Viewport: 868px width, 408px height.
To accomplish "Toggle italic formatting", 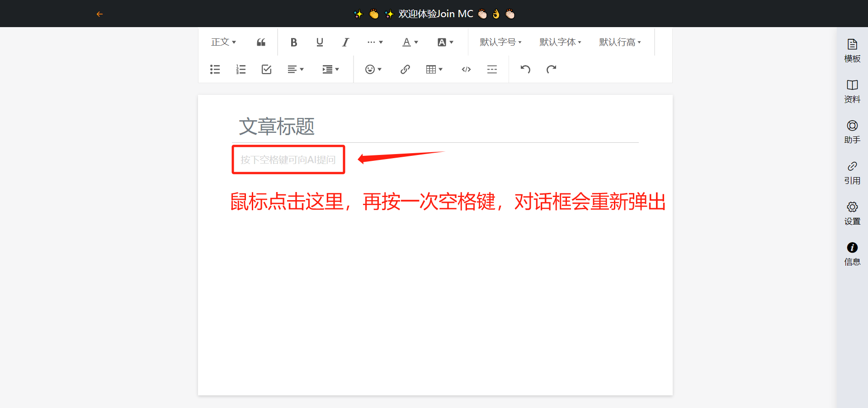I will 345,42.
